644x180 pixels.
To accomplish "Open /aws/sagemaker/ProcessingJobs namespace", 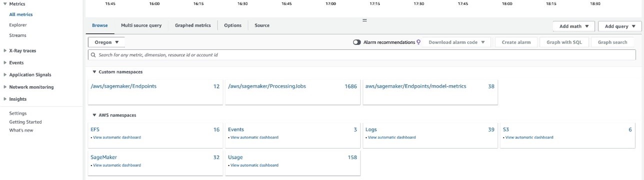I will (267, 86).
